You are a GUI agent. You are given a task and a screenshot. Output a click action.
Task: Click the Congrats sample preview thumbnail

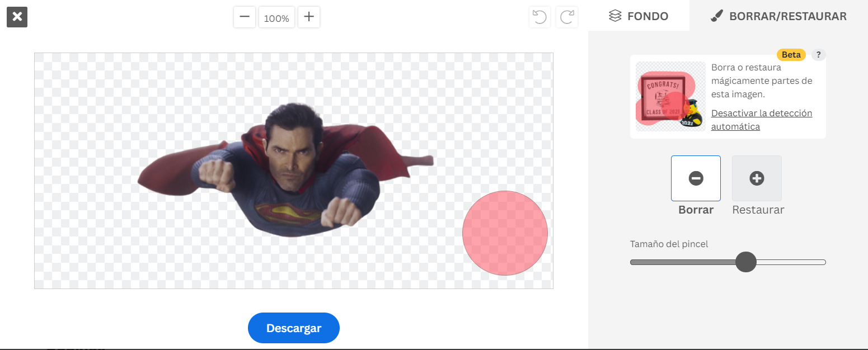pyautogui.click(x=669, y=97)
